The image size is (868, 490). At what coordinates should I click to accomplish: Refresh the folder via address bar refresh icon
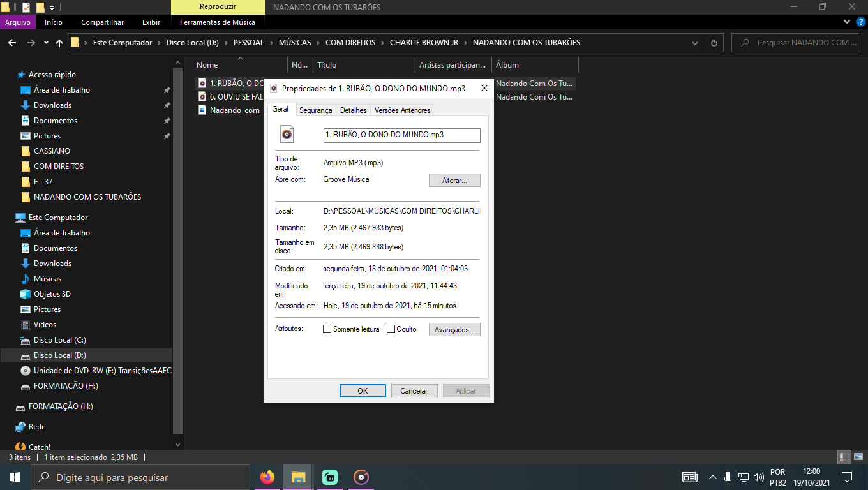click(x=714, y=43)
